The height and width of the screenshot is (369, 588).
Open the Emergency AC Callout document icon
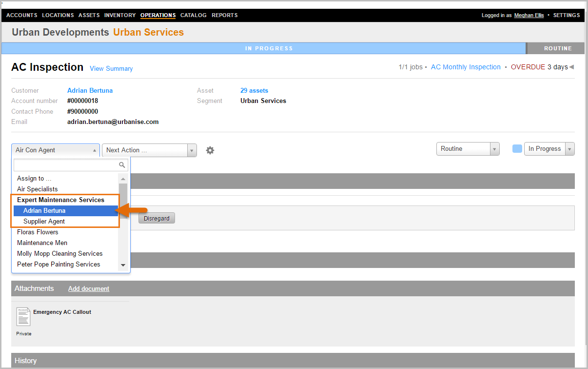(x=23, y=317)
